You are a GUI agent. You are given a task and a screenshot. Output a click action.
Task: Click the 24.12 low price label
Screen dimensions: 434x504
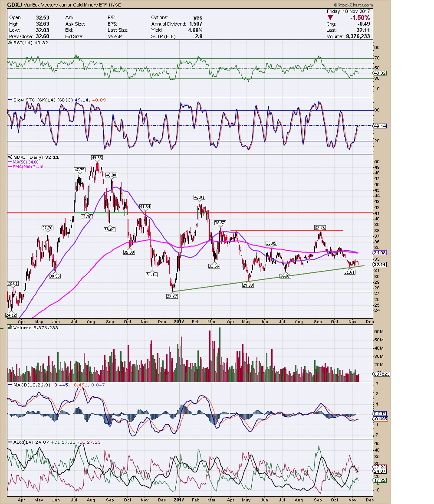pyautogui.click(x=11, y=315)
